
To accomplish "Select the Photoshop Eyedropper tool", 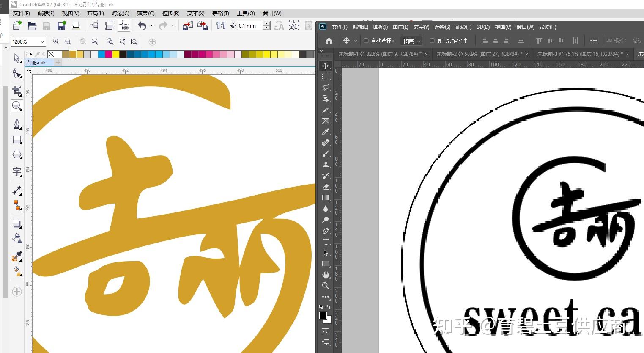I will click(326, 132).
